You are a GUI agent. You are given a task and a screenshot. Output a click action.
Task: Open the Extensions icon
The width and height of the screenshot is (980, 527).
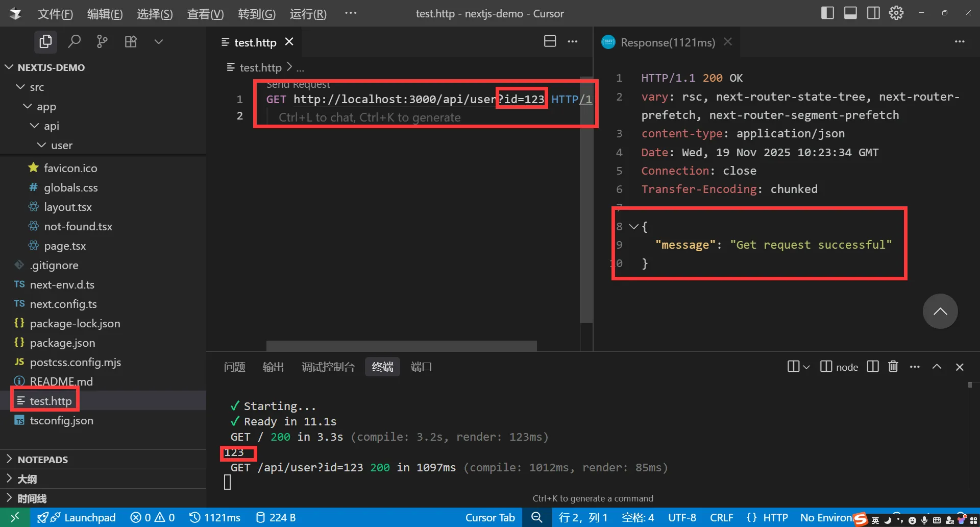click(131, 41)
